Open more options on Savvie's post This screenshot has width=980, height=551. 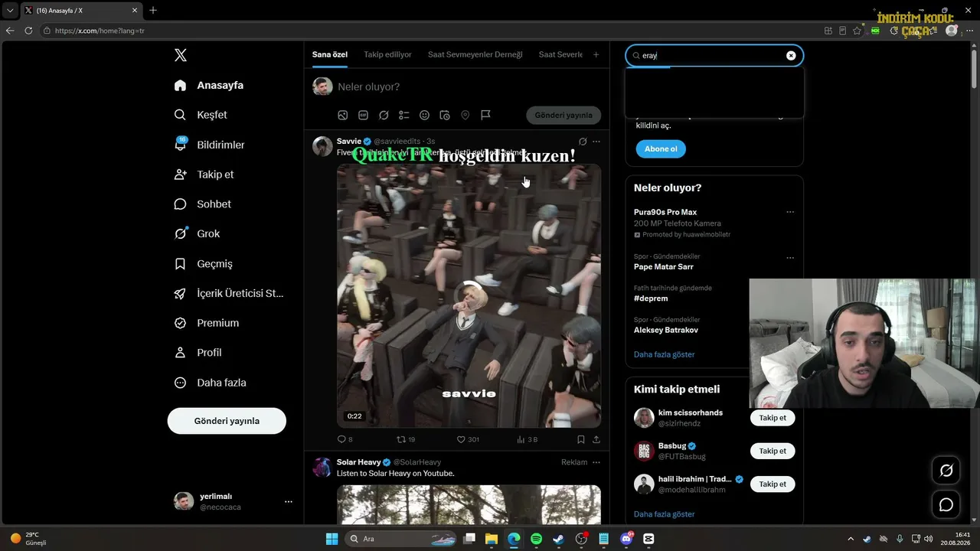pyautogui.click(x=596, y=142)
